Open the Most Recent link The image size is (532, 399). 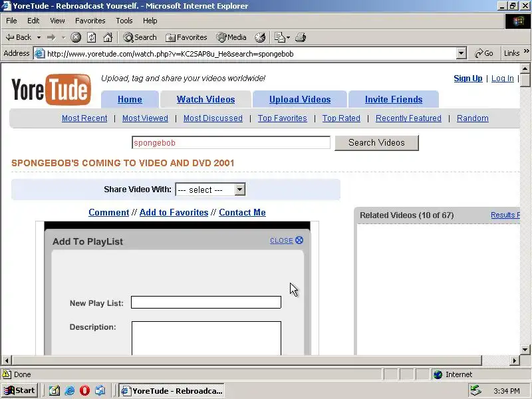tap(84, 118)
